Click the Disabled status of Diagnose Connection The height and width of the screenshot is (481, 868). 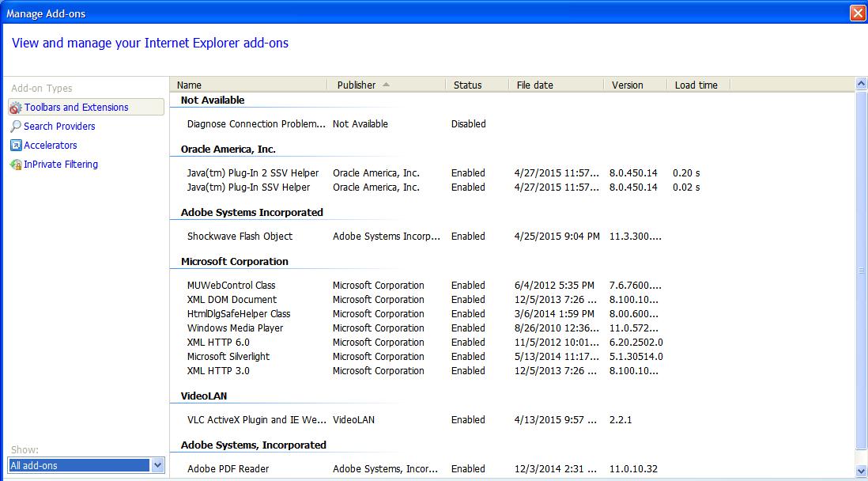pos(468,124)
